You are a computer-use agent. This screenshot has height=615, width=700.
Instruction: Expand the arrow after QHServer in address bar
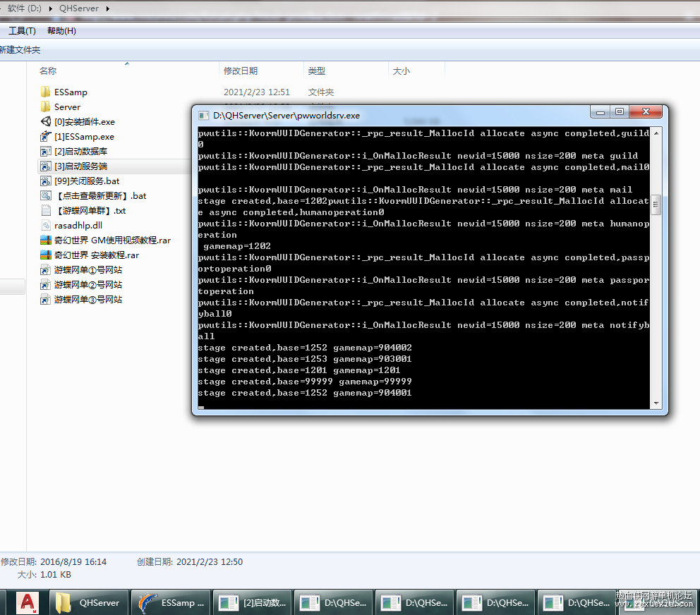coord(107,8)
